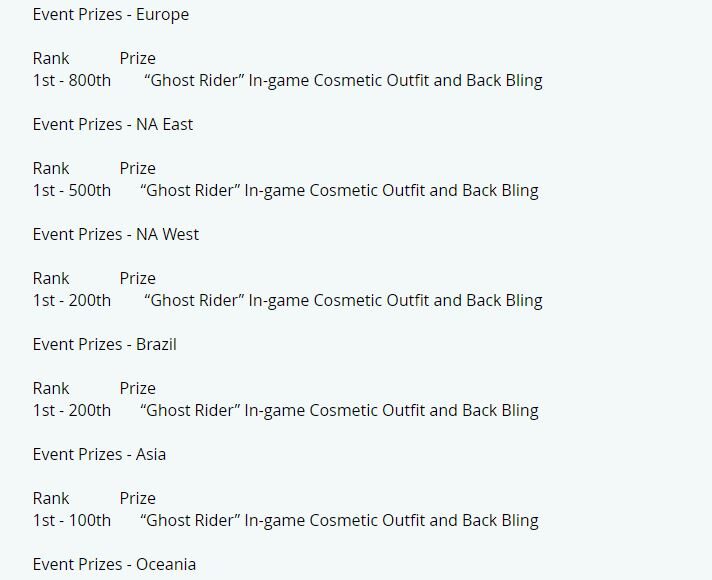Click the Prize column label under Brazil
712x580 pixels.
tap(138, 388)
